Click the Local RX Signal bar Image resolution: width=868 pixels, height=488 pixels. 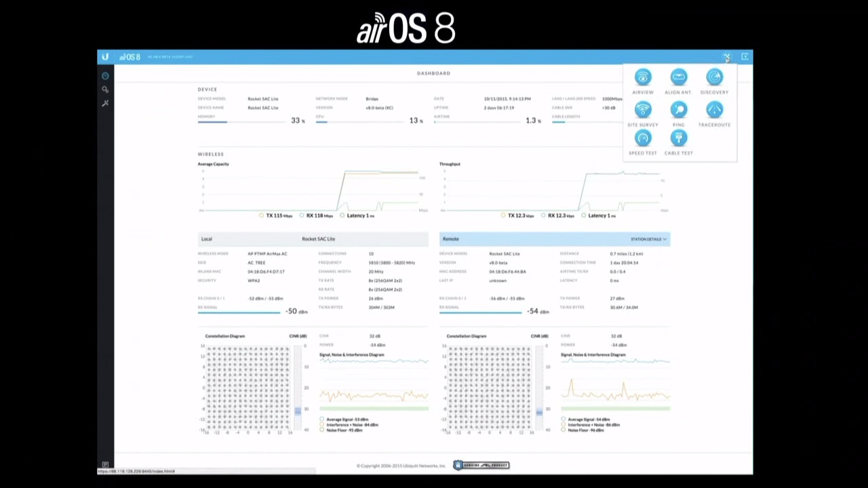[x=239, y=312]
